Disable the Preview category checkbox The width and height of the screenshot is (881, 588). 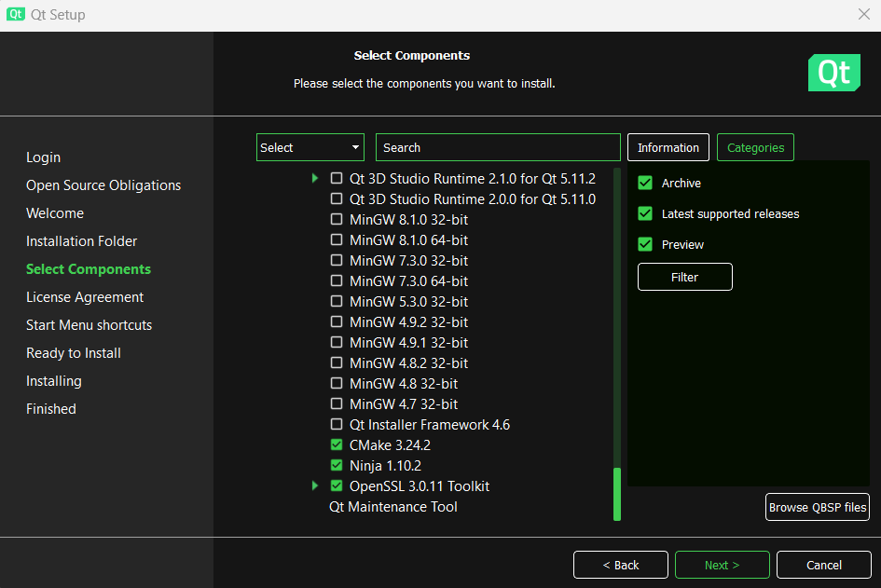pyautogui.click(x=645, y=245)
